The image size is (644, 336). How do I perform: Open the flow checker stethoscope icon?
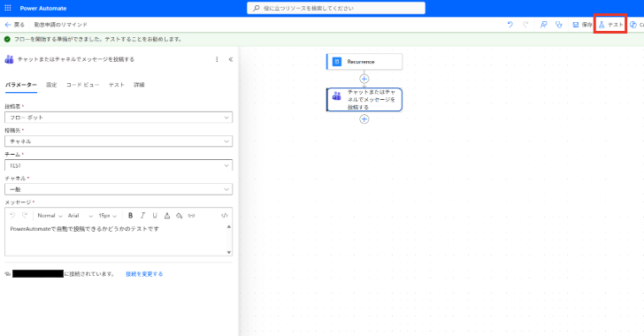pyautogui.click(x=558, y=25)
